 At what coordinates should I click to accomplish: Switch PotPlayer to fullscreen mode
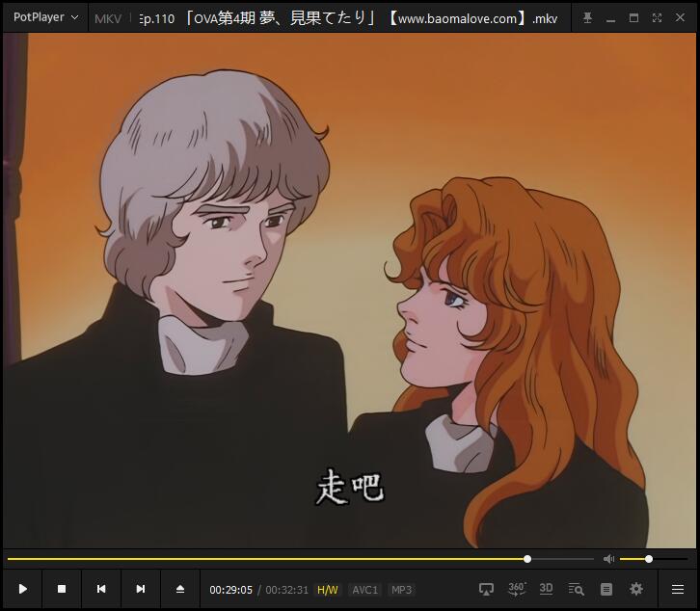[x=657, y=18]
